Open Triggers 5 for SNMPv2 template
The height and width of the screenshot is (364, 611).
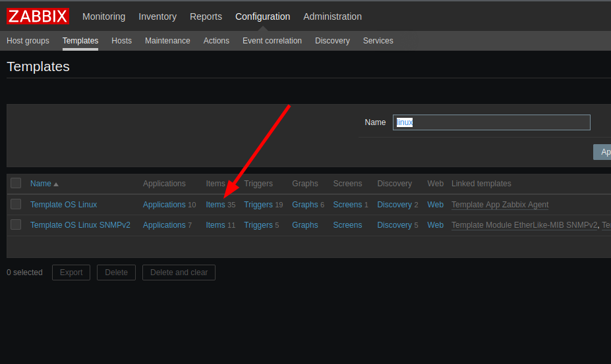pos(258,225)
